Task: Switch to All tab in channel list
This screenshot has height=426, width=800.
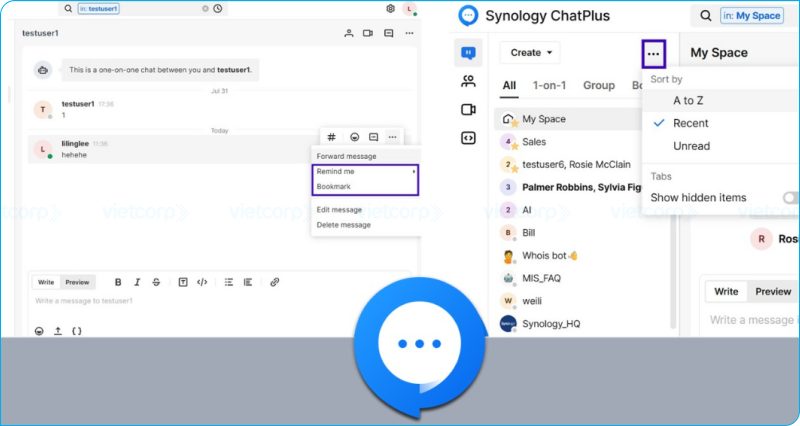Action: pos(509,85)
